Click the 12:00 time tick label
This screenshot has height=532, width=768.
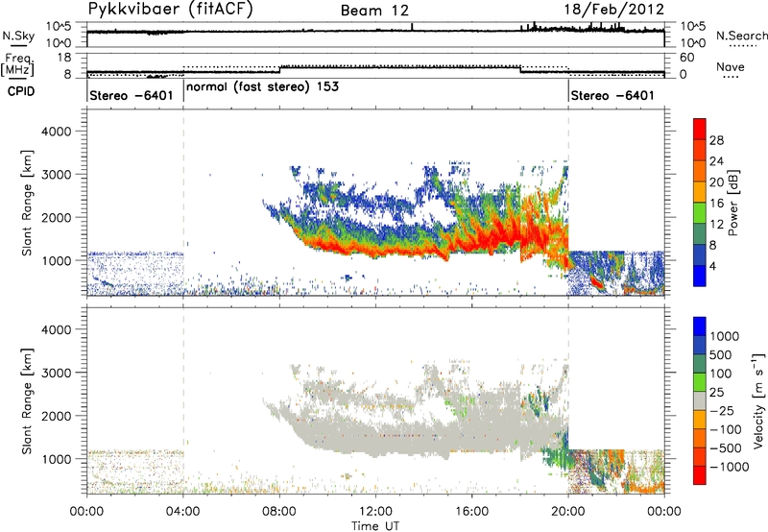click(x=375, y=512)
